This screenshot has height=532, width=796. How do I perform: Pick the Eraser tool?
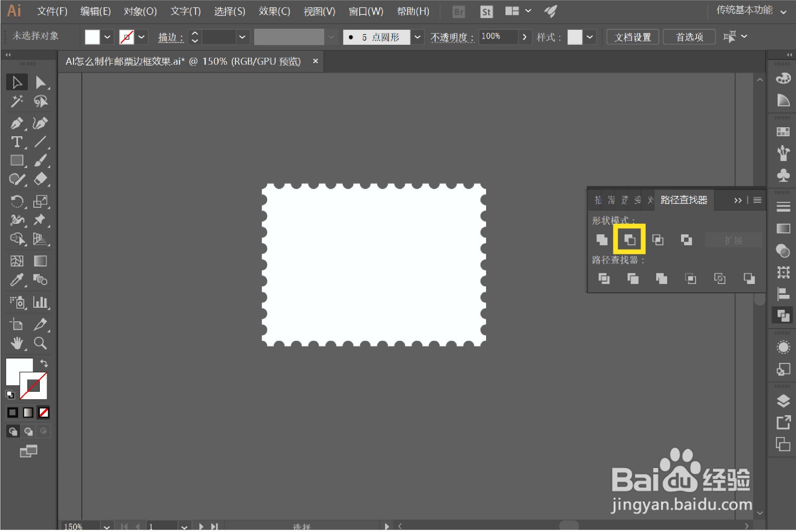[x=41, y=179]
